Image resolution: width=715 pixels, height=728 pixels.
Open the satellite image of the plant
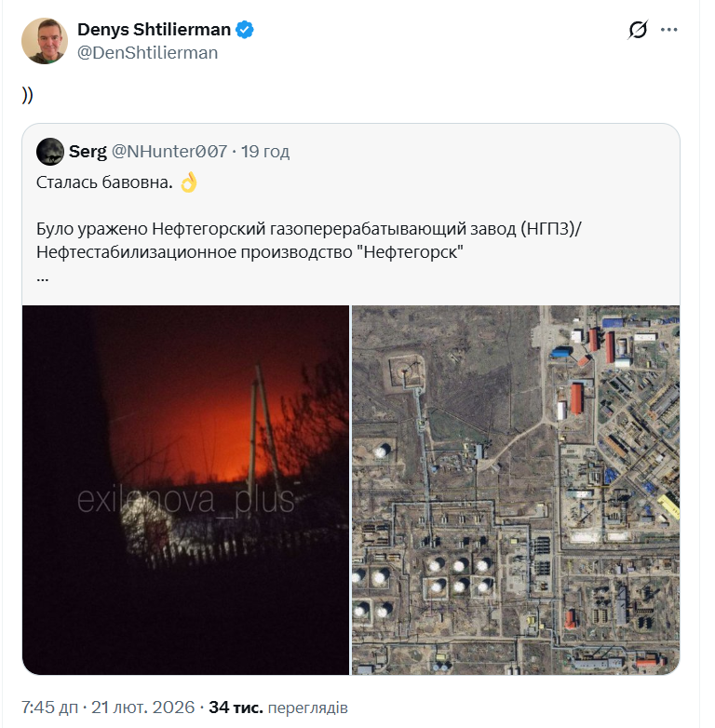(516, 490)
